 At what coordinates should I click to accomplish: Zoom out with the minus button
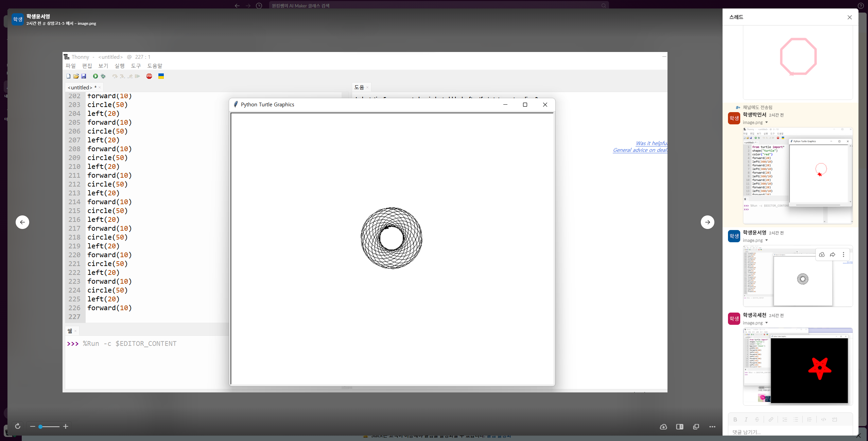click(x=33, y=426)
